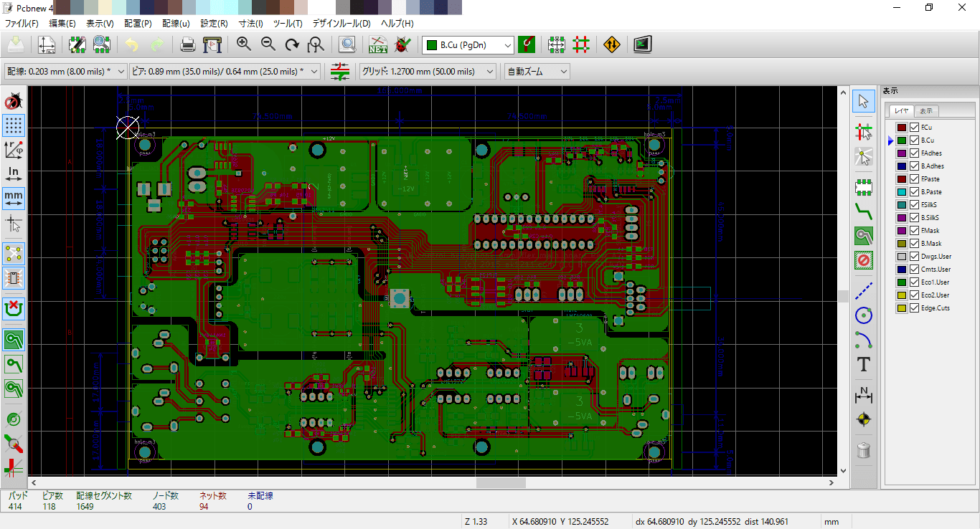Toggle automatic track width button
The width and height of the screenshot is (980, 529).
click(x=340, y=72)
